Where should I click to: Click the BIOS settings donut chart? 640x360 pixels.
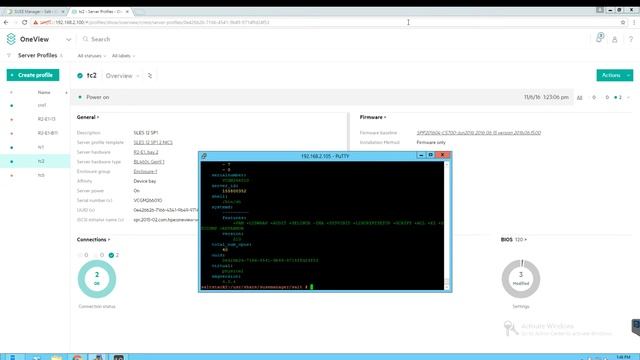[521, 279]
